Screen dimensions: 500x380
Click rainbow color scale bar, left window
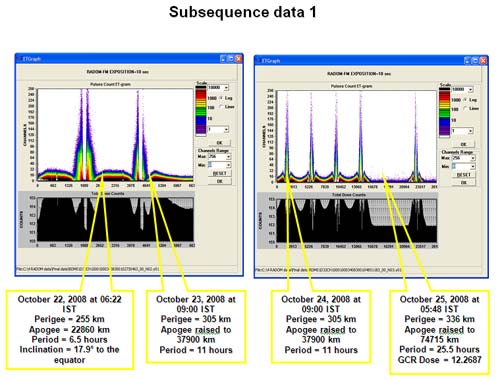tap(201, 111)
